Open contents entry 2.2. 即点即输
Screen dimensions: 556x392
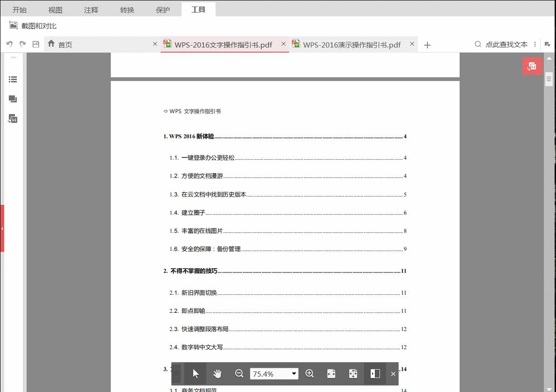[288, 311]
